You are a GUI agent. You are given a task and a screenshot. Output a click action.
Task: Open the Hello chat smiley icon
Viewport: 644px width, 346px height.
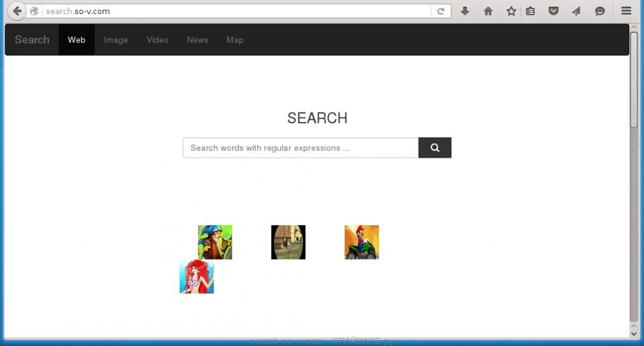coord(600,11)
